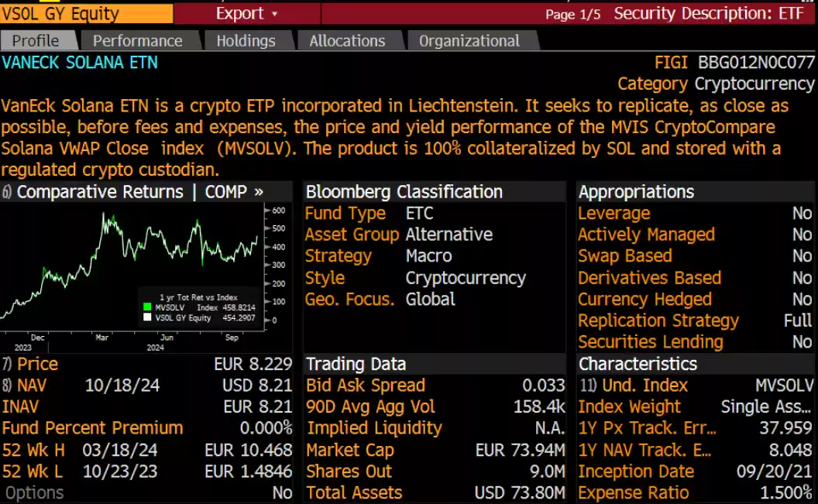This screenshot has width=818, height=504.
Task: Click the FIGI identifier BBG012N0C077
Action: tap(756, 63)
